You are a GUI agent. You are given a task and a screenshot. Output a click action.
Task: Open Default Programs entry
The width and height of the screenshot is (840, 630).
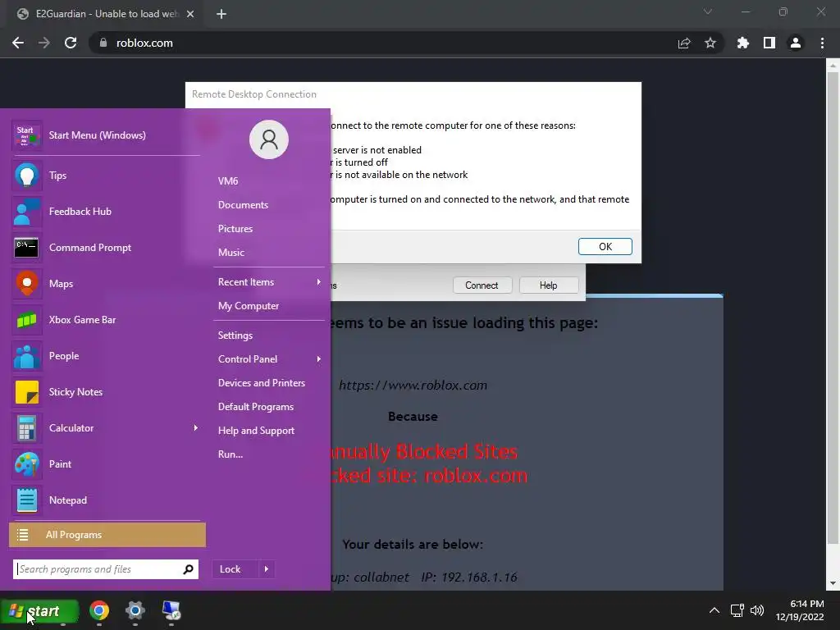click(256, 407)
